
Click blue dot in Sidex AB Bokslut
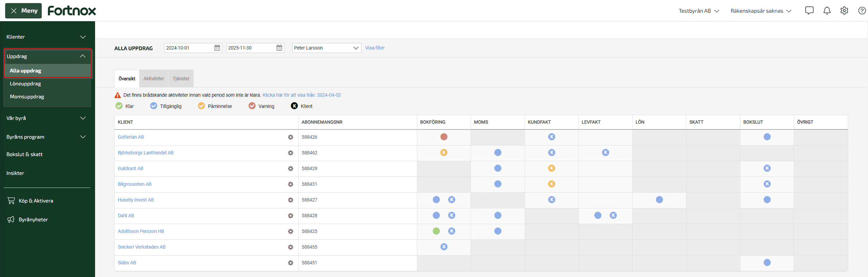tap(767, 263)
